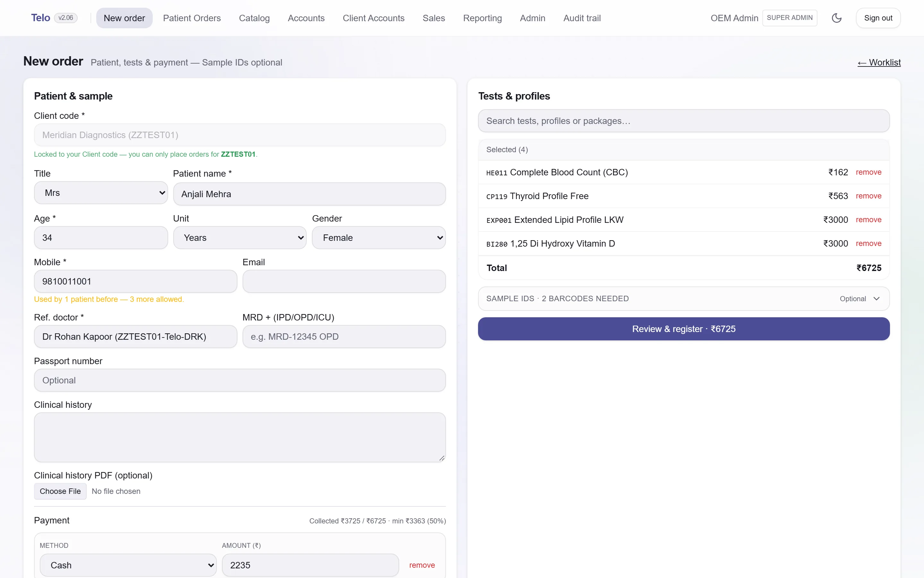Click Choose File for clinical history PDF
This screenshot has height=578, width=924.
(60, 491)
